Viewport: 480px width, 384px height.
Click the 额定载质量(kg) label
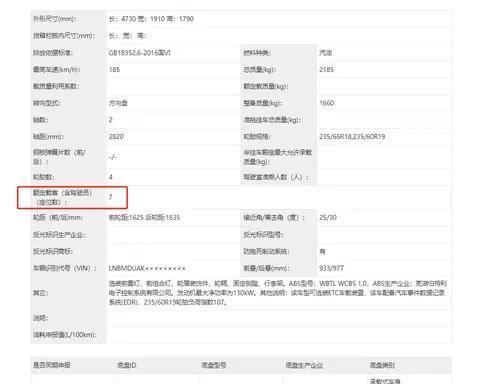click(x=266, y=86)
